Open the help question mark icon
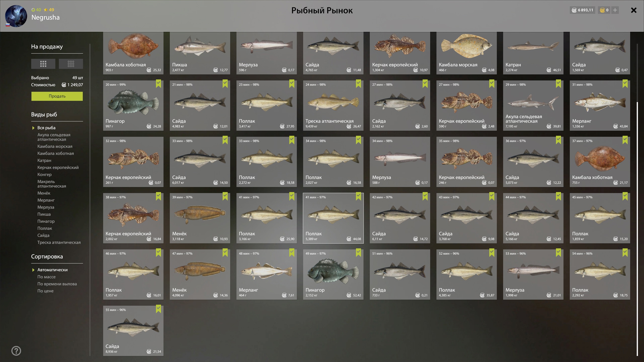The height and width of the screenshot is (362, 644). tap(16, 351)
